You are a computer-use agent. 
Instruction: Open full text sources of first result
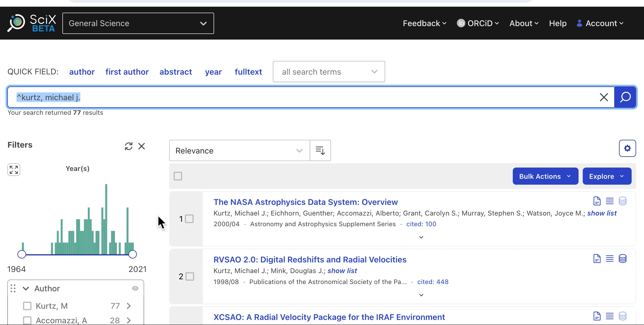[x=597, y=201]
